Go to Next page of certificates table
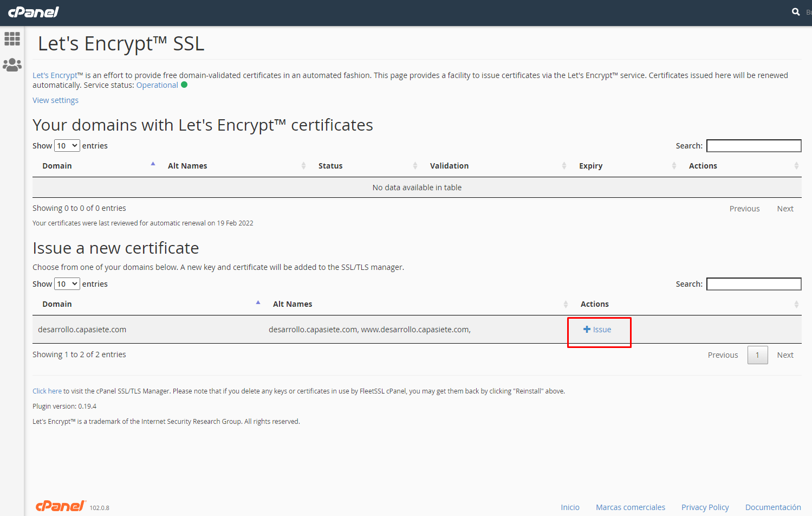The image size is (812, 516). point(785,209)
